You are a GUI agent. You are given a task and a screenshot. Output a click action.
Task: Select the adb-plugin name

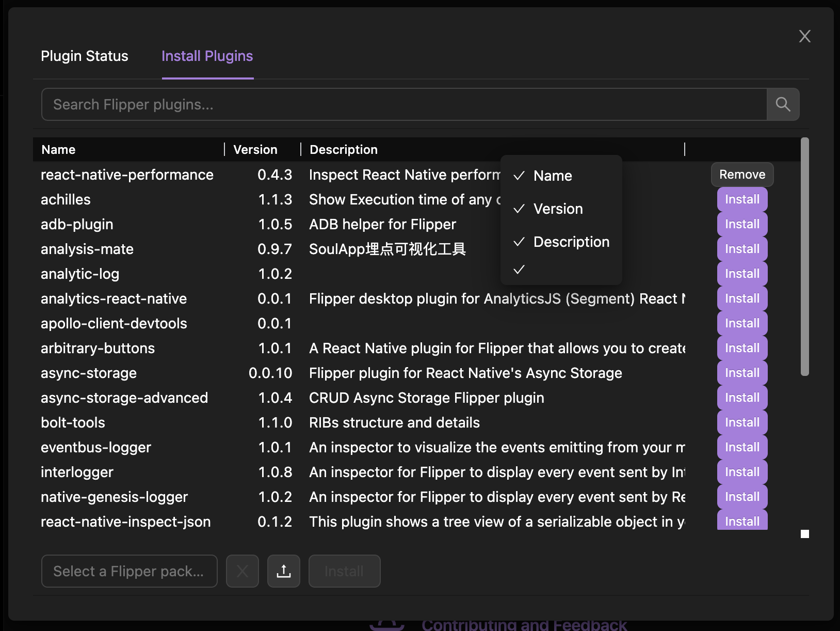tap(77, 224)
